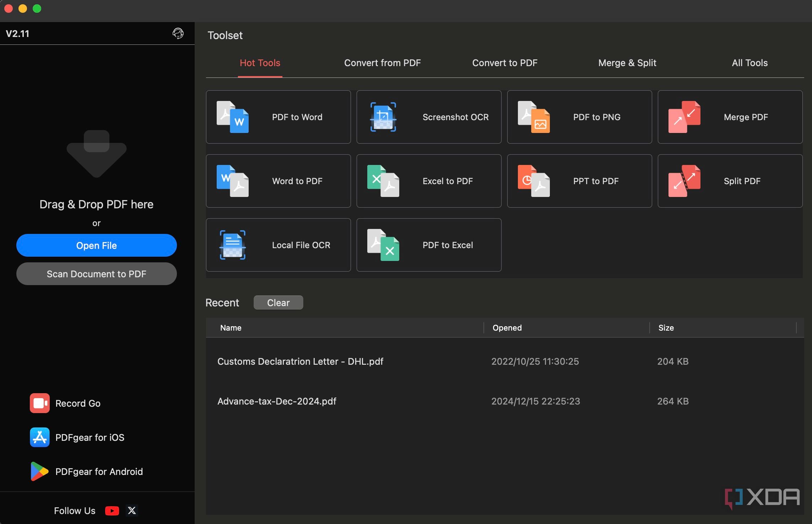Open the X social link
The image size is (812, 524).
(x=132, y=511)
